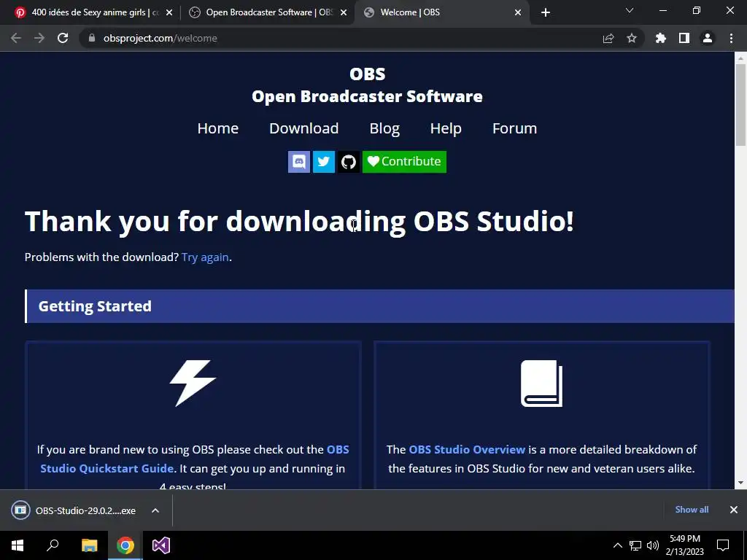Open the Windows Start menu
747x560 pixels.
click(18, 545)
